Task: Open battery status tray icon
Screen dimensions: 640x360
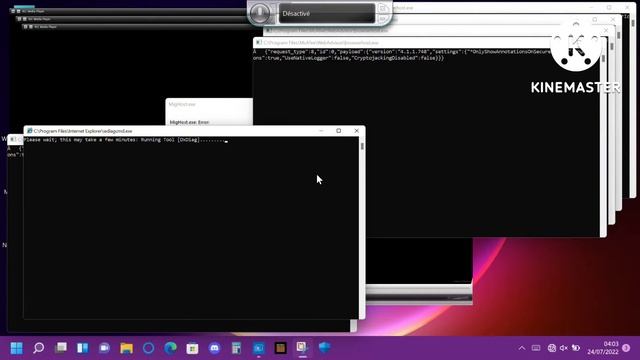Action: tap(576, 348)
